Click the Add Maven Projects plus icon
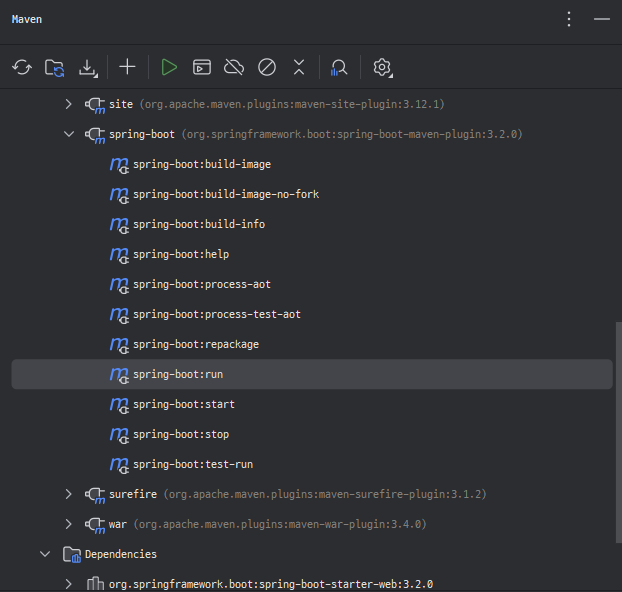The height and width of the screenshot is (592, 622). (127, 67)
